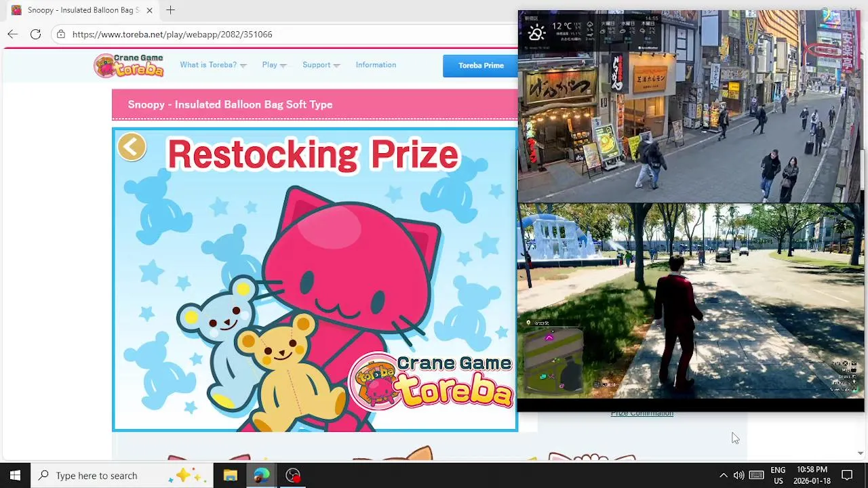
Task: Open the clock showing 10:58 PM
Action: pyautogui.click(x=812, y=476)
